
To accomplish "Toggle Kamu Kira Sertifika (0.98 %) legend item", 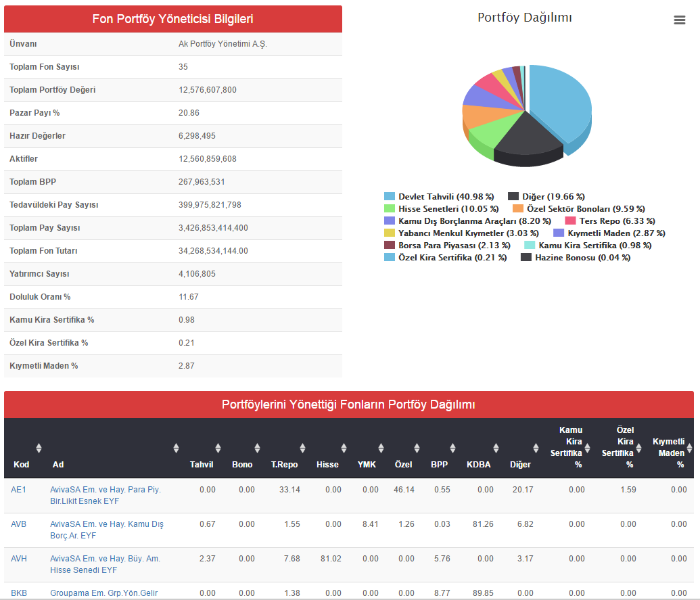I will [x=588, y=245].
